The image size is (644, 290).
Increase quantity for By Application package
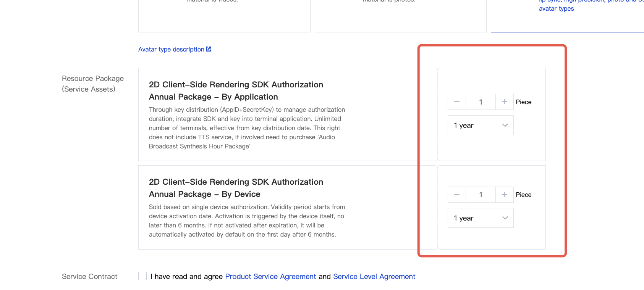pos(505,102)
